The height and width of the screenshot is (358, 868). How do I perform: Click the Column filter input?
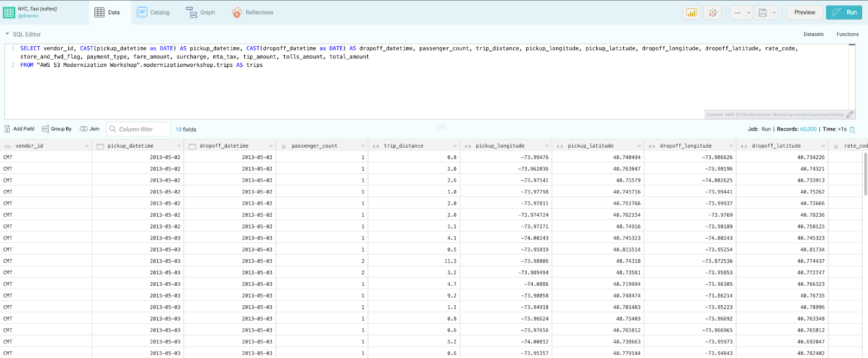click(x=138, y=129)
